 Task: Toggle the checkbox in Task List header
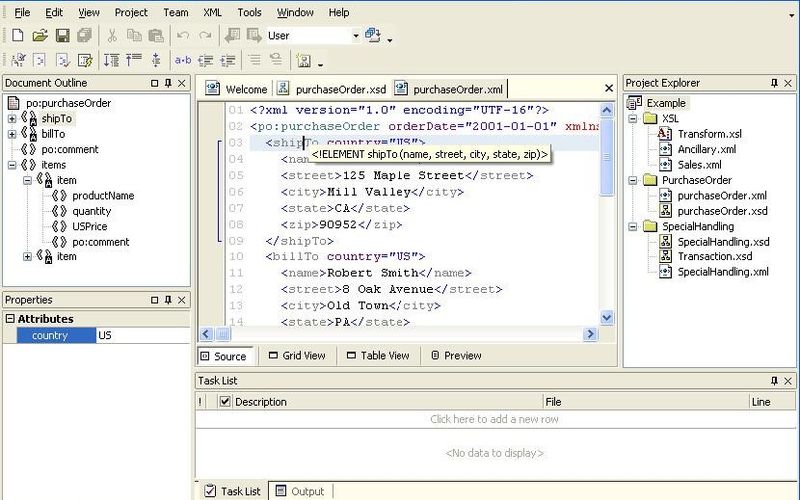(224, 402)
